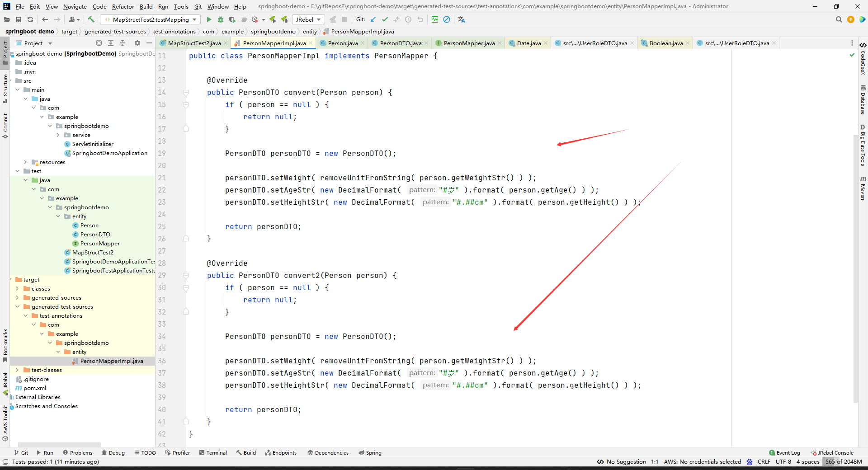The height and width of the screenshot is (470, 868).
Task: Build project with the hammer icon
Action: (91, 19)
